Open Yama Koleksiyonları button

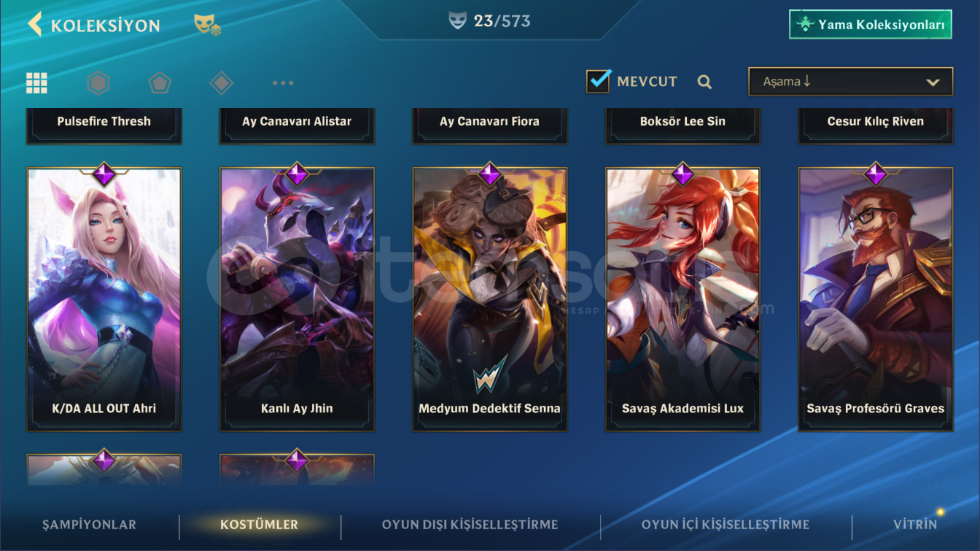(x=871, y=24)
